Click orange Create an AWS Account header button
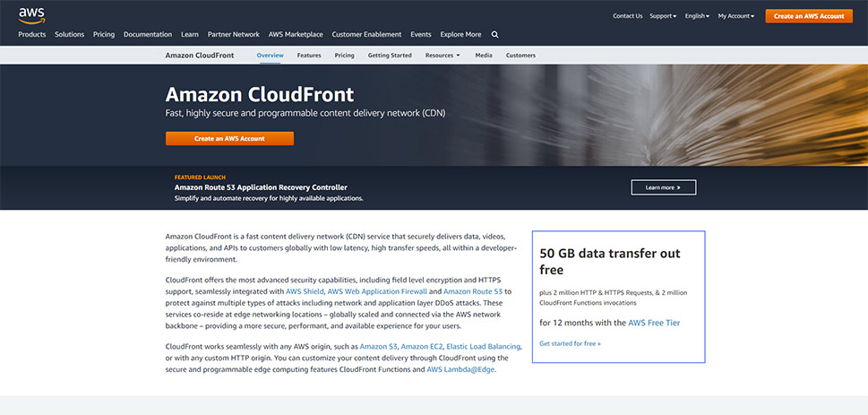 tap(809, 16)
